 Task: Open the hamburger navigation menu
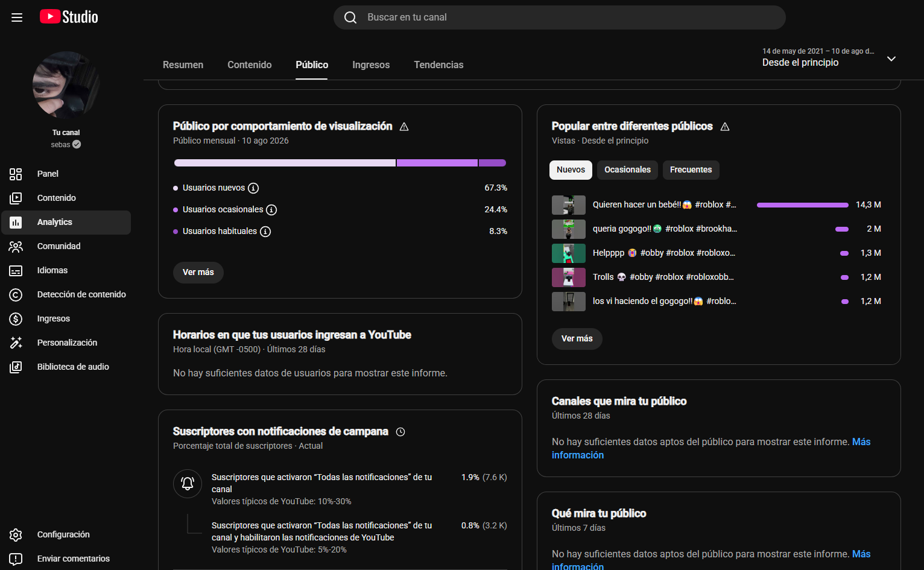17,17
